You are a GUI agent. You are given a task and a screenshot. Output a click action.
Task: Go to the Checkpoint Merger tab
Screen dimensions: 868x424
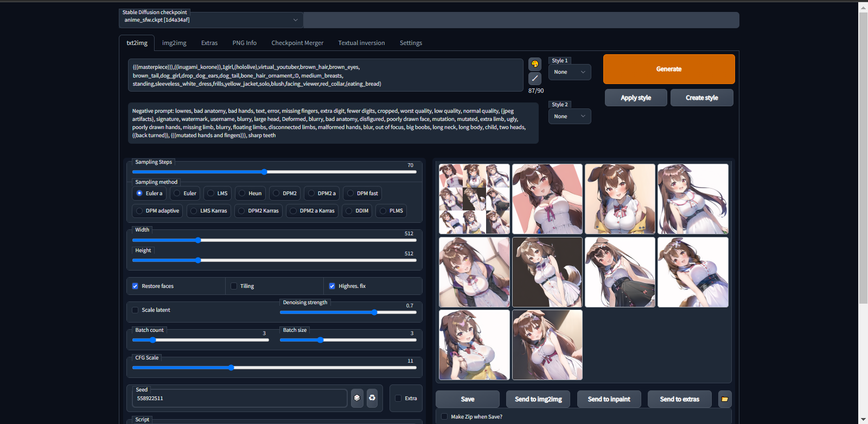click(297, 43)
